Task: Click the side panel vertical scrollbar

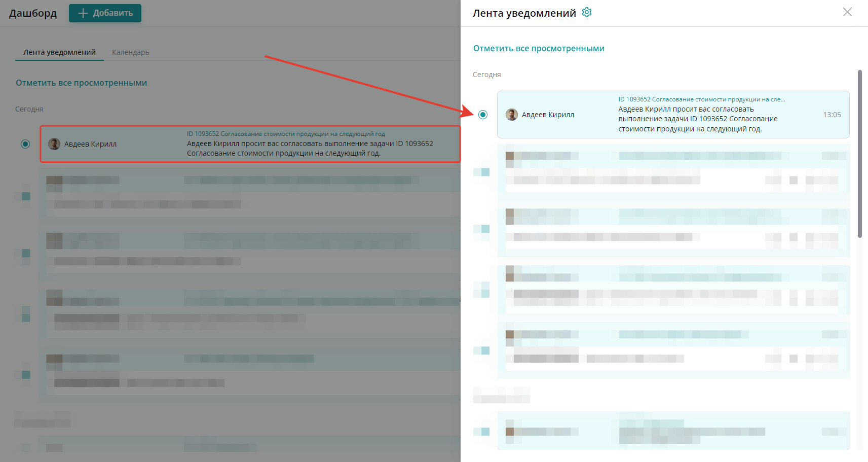Action: click(860, 154)
